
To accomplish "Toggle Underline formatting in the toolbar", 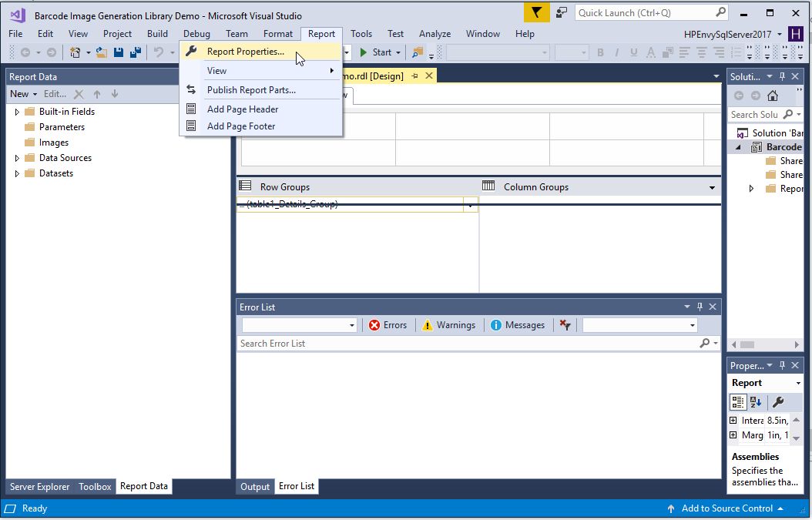I will pyautogui.click(x=633, y=52).
